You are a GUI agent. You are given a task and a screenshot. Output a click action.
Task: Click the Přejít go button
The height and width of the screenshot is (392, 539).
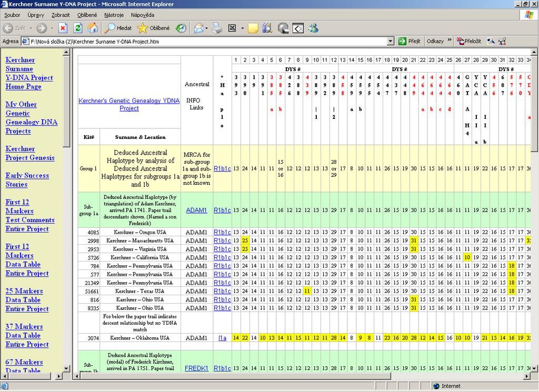409,41
